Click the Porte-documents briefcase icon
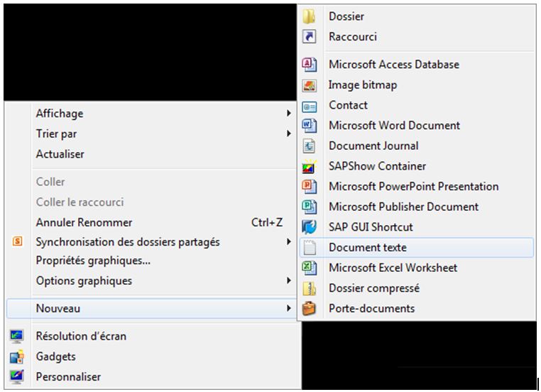This screenshot has height=392, width=541. (x=310, y=308)
